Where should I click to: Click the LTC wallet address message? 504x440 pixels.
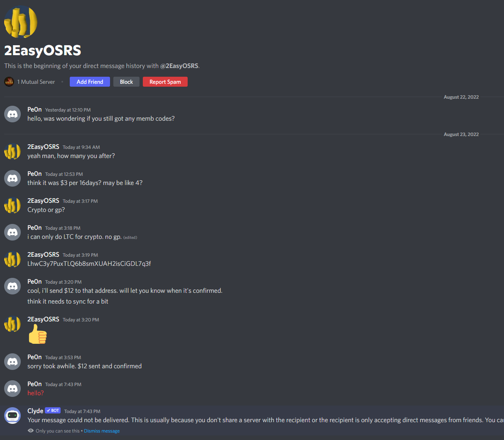point(89,264)
